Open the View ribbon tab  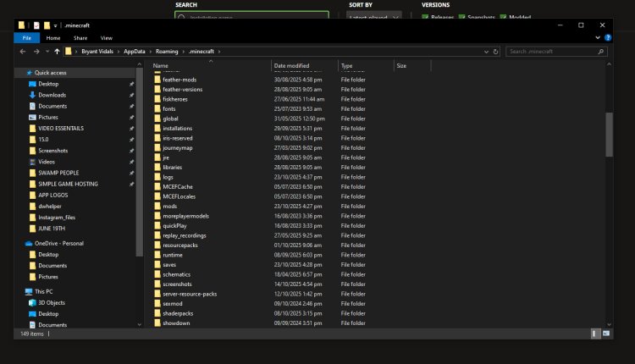[x=106, y=38]
